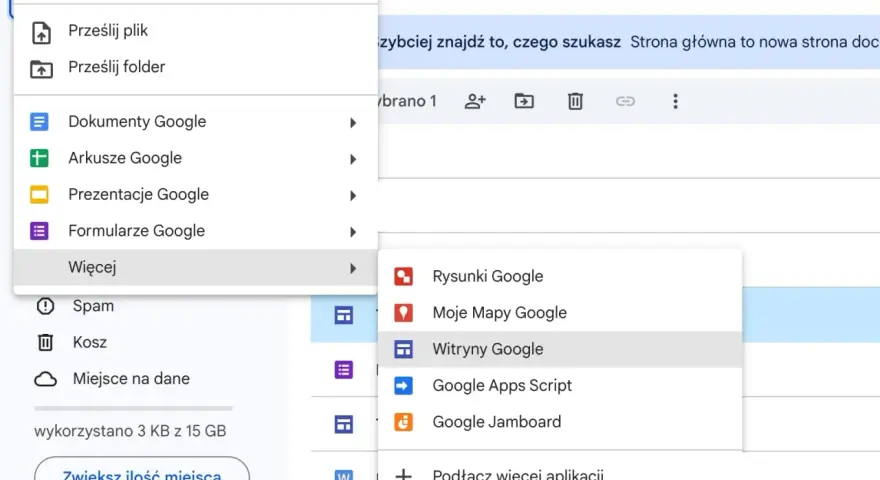Click the plus icon for Podłącz więcej aplikacji

coord(404,474)
